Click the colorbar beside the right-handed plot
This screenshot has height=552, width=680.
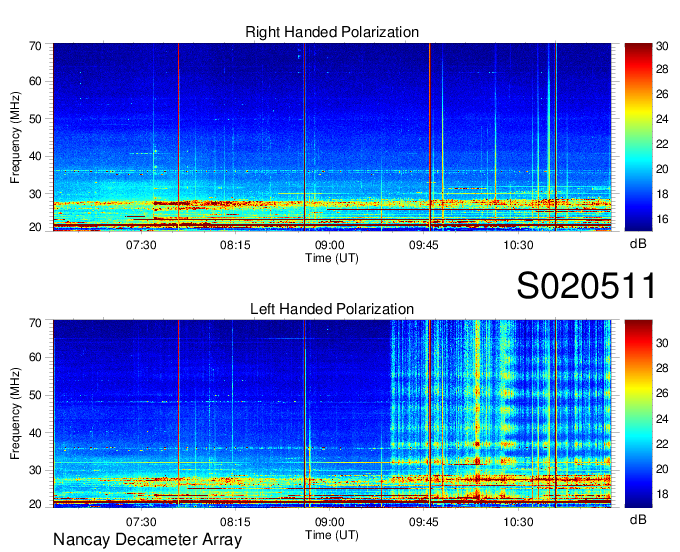point(638,137)
